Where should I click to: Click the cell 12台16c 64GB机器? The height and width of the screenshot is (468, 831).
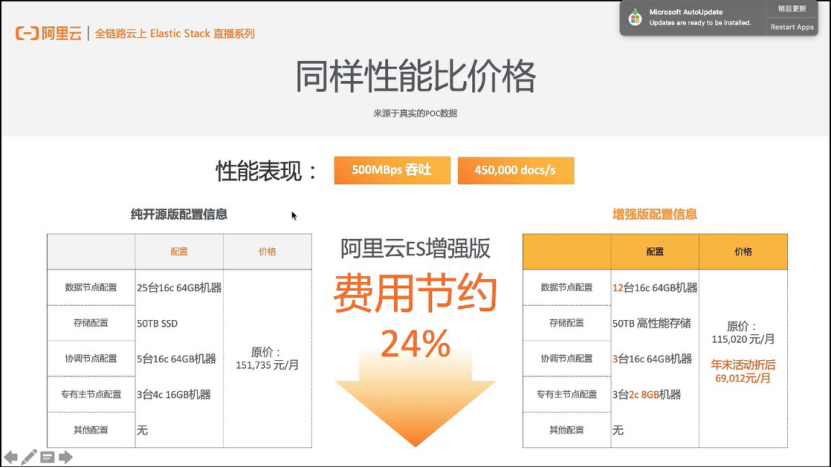coord(655,288)
